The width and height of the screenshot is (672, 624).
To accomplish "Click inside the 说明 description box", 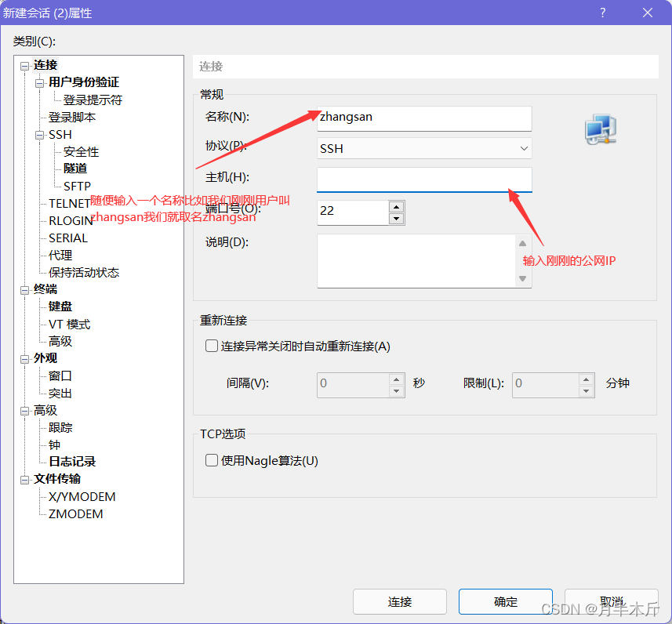I will pyautogui.click(x=416, y=260).
